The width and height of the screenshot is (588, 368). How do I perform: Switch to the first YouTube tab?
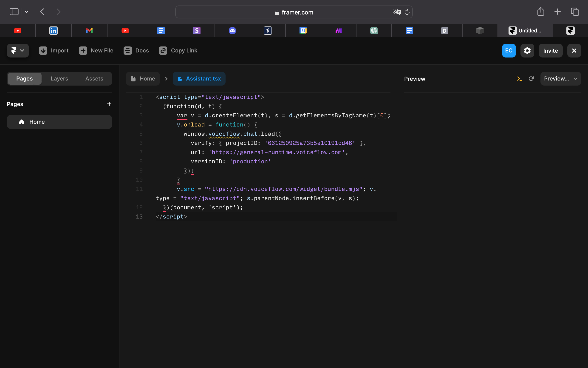(18, 31)
